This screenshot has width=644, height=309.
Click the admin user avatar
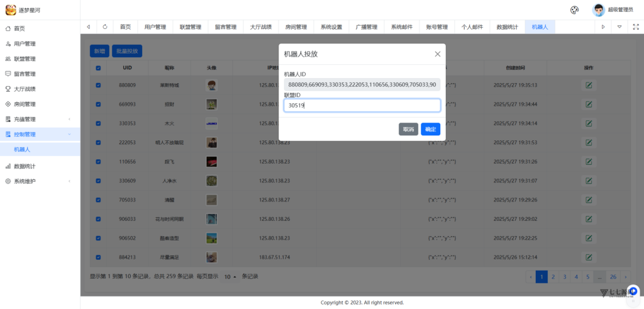[599, 10]
